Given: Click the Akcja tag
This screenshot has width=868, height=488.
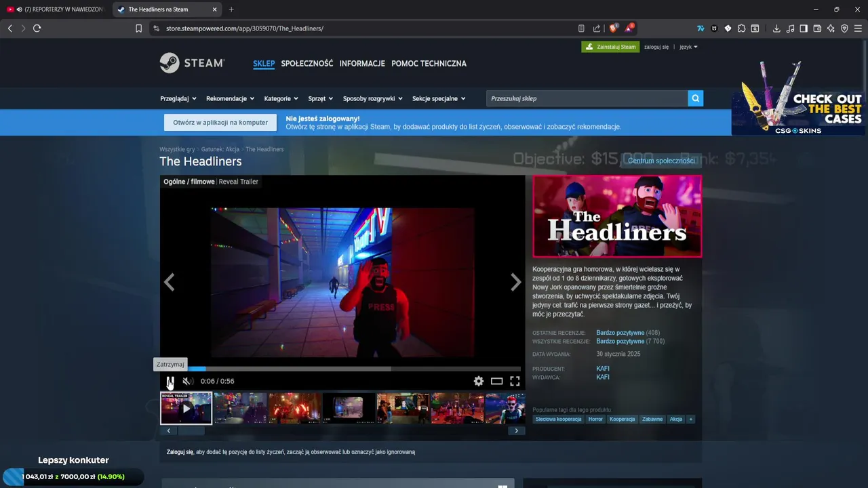Looking at the screenshot, I should pyautogui.click(x=676, y=419).
